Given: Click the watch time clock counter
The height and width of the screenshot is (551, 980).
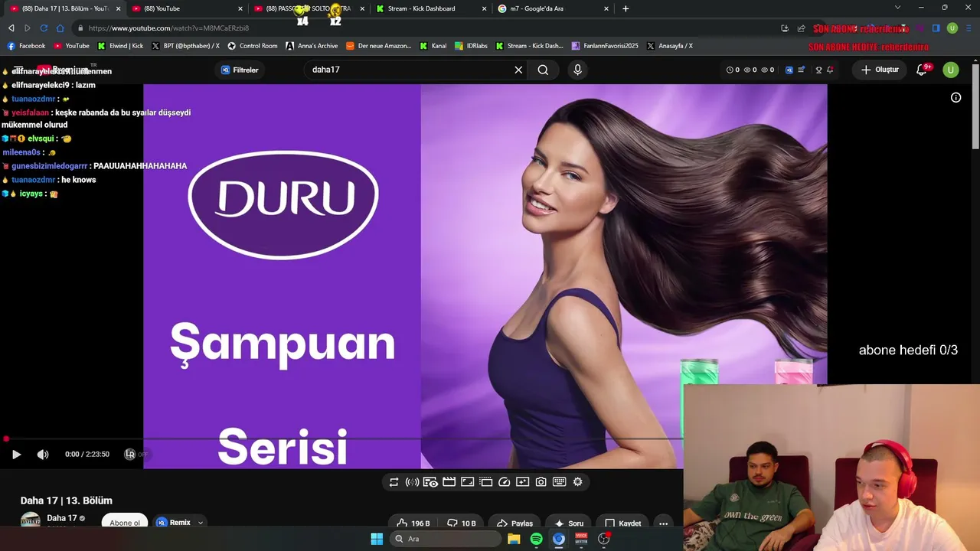Looking at the screenshot, I should click(x=733, y=70).
